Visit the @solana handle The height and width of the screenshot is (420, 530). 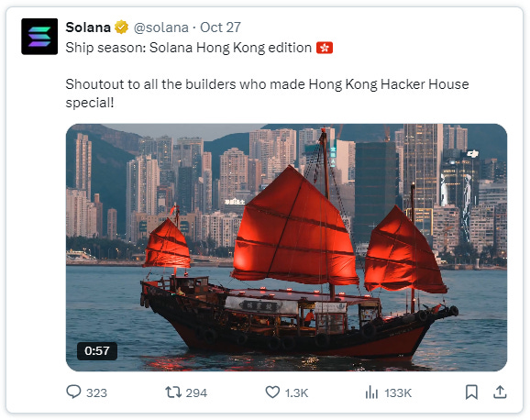coord(160,28)
